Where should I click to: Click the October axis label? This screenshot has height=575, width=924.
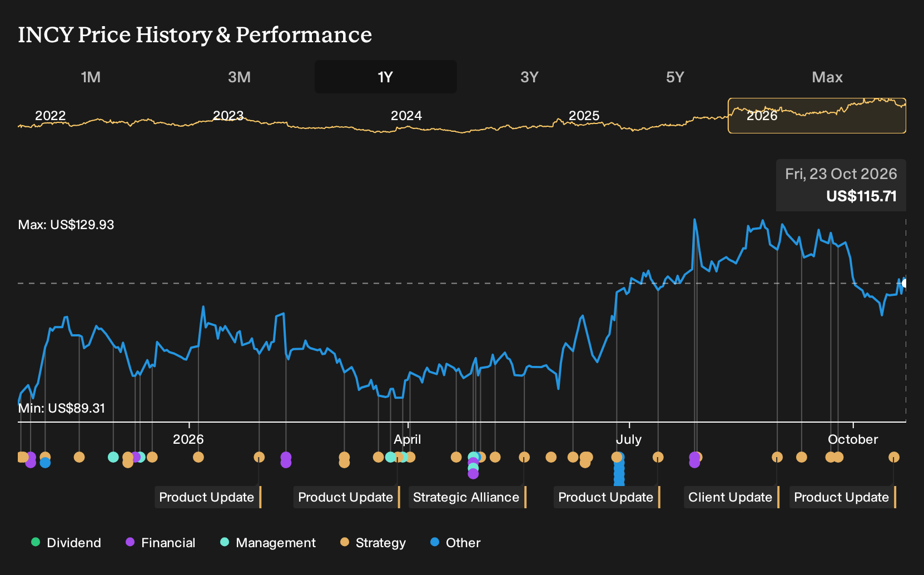coord(853,439)
